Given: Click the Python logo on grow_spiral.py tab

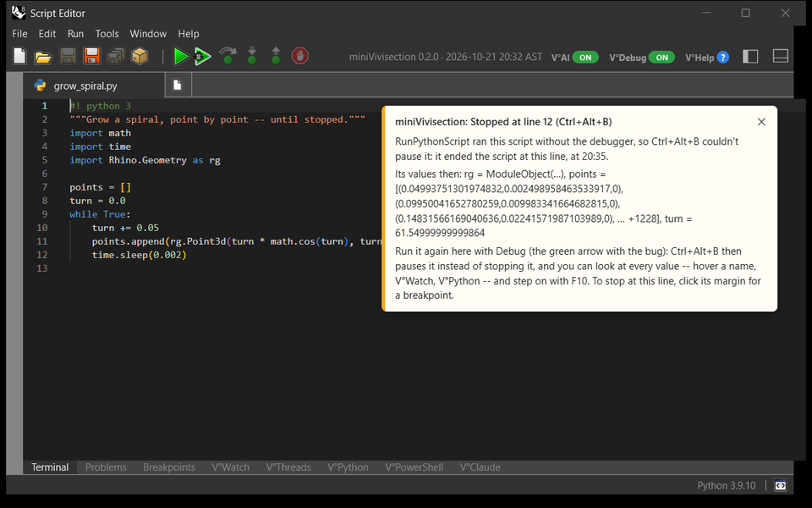Looking at the screenshot, I should click(x=40, y=86).
